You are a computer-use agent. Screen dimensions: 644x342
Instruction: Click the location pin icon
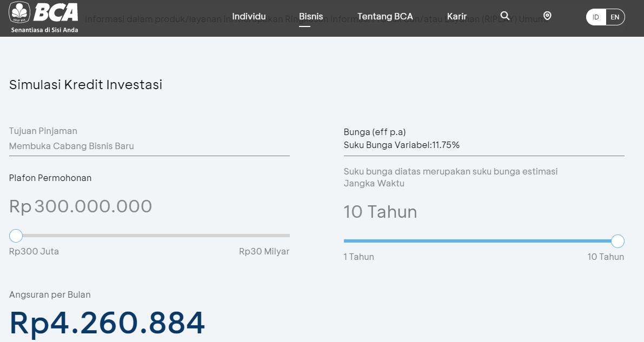[547, 16]
